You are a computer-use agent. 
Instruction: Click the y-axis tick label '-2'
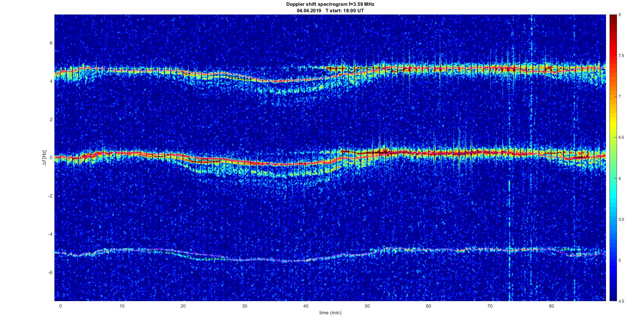[x=50, y=196]
